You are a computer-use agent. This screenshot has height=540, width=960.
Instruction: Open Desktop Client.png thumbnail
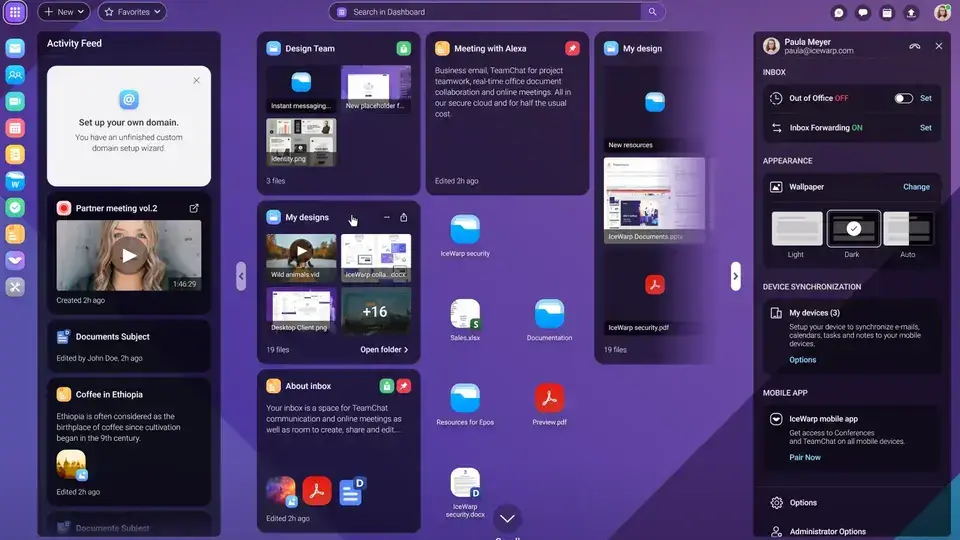point(301,310)
